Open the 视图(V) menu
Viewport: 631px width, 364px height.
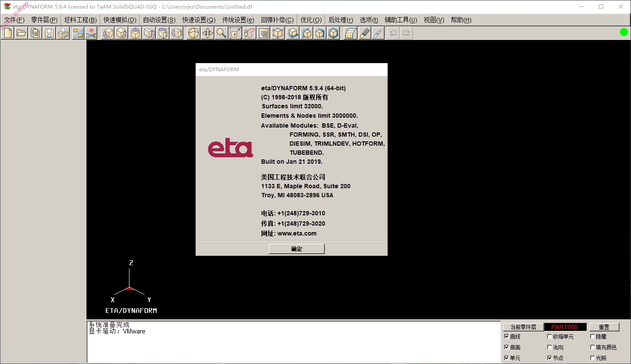pos(434,20)
